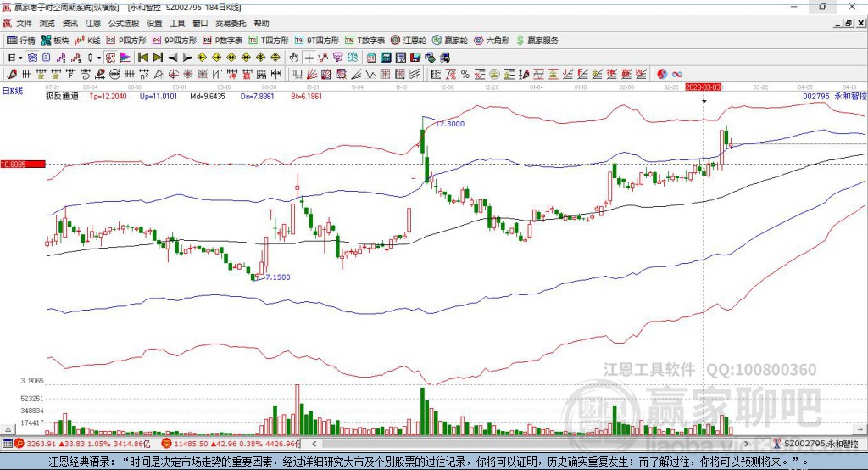Click the n² number tool icon
Screen dimensions: 868x470
[144, 74]
